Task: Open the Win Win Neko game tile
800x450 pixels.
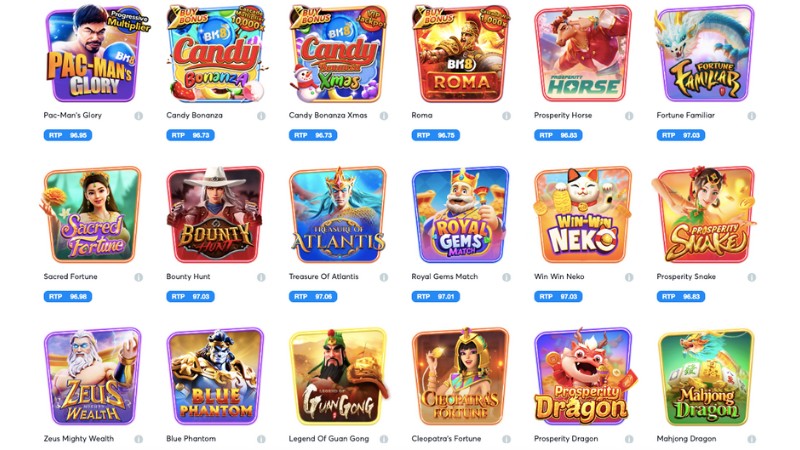Action: [583, 215]
